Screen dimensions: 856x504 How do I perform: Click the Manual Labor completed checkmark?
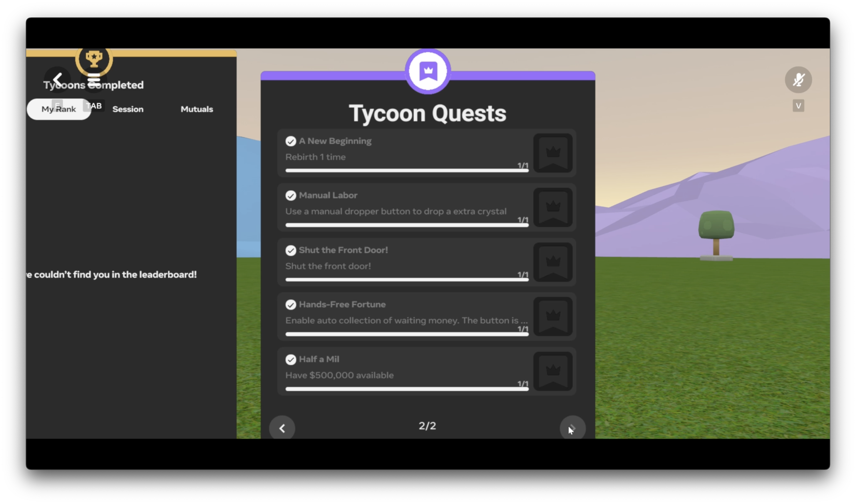(x=291, y=196)
